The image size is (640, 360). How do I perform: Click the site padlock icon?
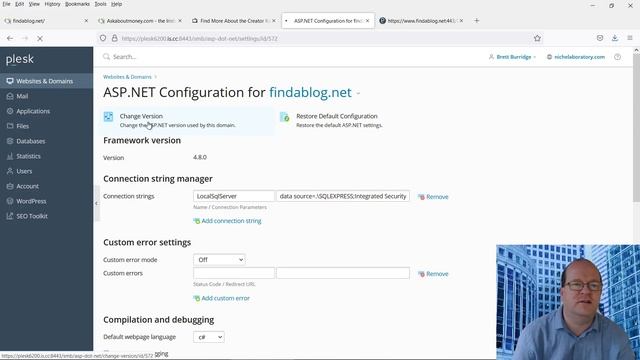[x=115, y=38]
